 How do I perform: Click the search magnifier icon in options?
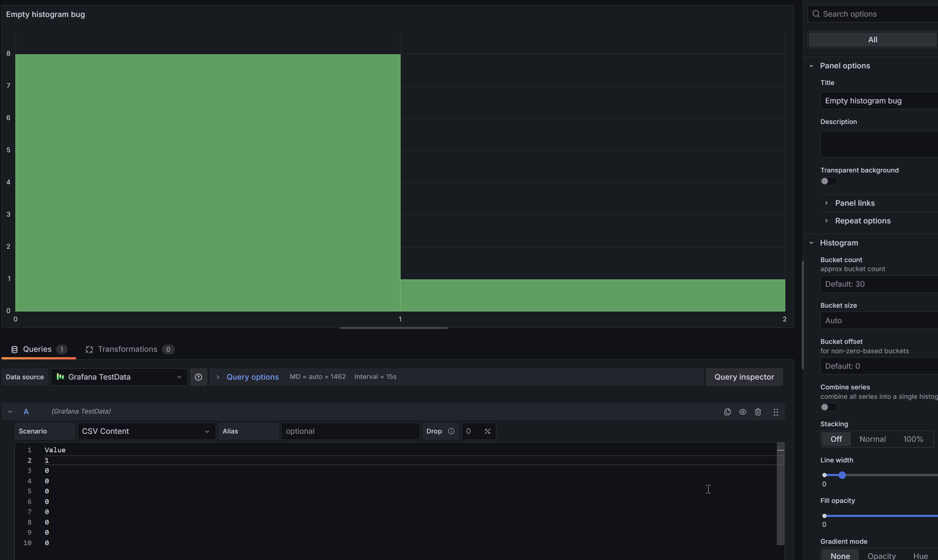pyautogui.click(x=816, y=14)
